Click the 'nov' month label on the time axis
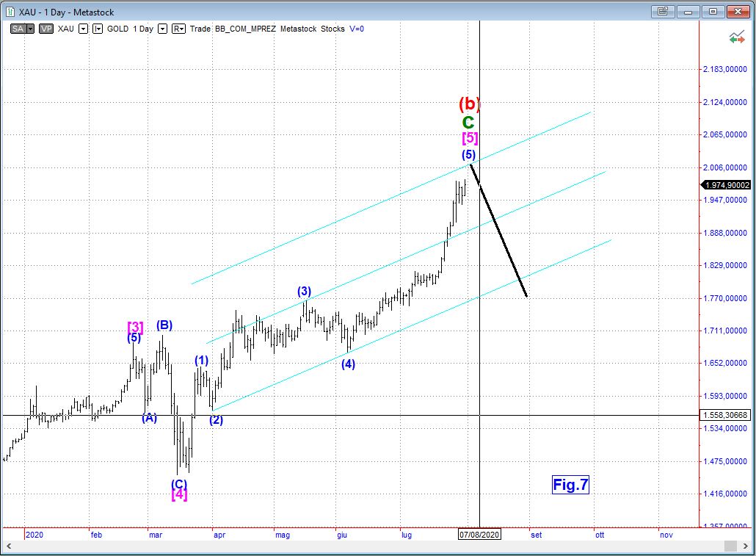Screen dimensions: 756x556 click(x=666, y=535)
